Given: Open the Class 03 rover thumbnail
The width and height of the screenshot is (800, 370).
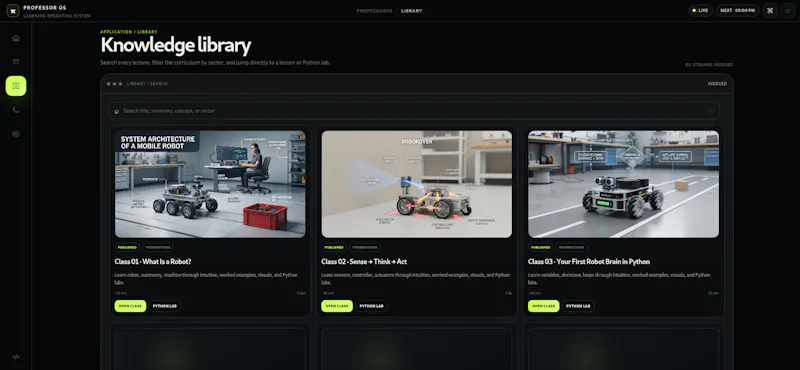Looking at the screenshot, I should click(623, 184).
